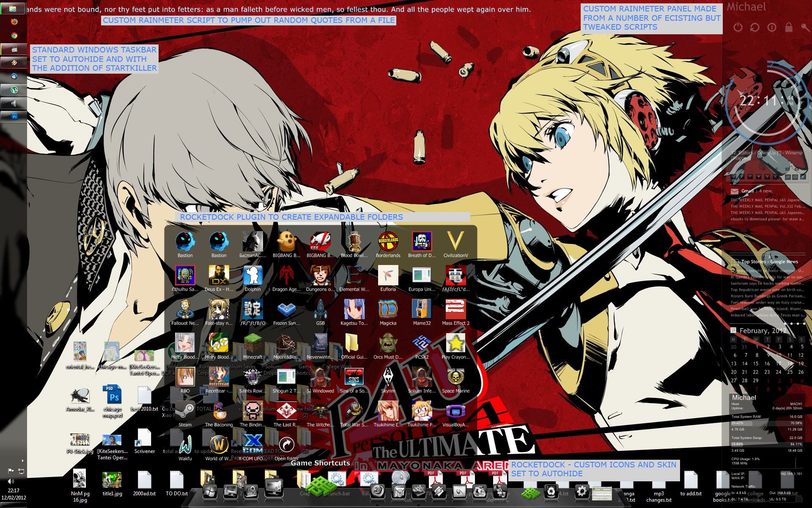Click Winamp play button in sidebar

[x=742, y=177]
